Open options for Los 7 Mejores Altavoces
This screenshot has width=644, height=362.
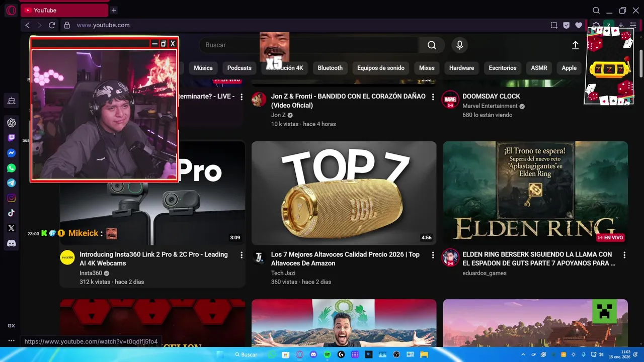pyautogui.click(x=433, y=255)
